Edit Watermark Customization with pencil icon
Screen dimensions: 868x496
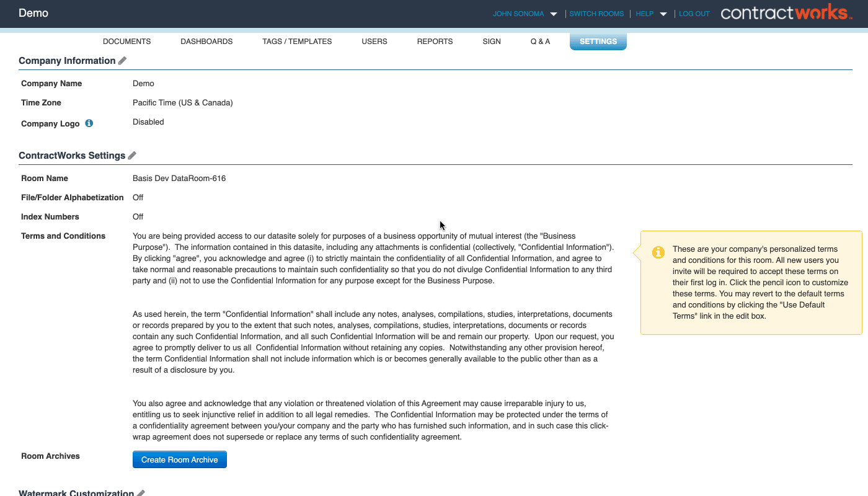[x=141, y=493]
